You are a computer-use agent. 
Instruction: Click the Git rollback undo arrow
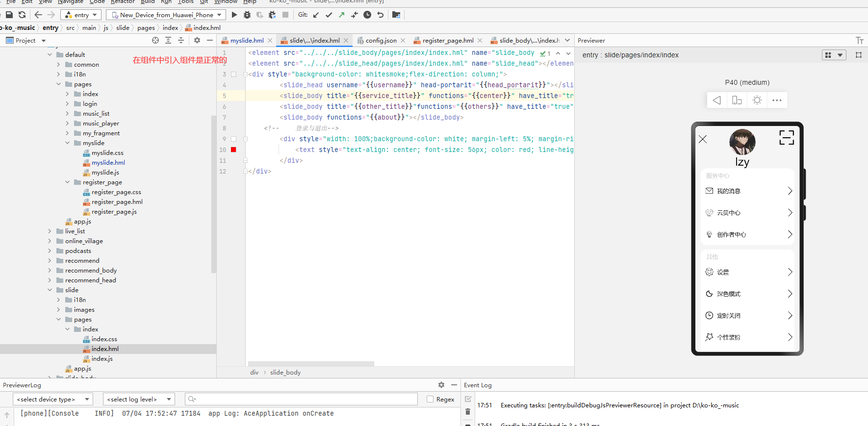click(380, 15)
